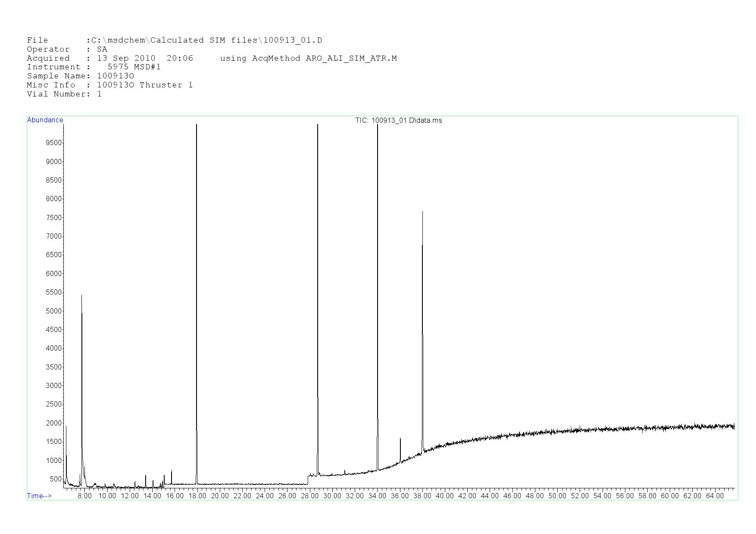This screenshot has height=534, width=756.
Task: Click the baseline step rise near 27.80 minutes
Action: coord(308,479)
